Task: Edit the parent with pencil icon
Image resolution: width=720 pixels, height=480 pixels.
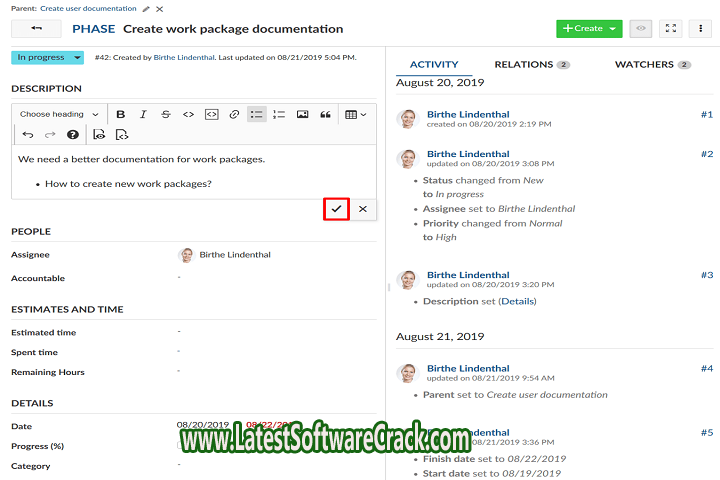Action: pyautogui.click(x=146, y=9)
